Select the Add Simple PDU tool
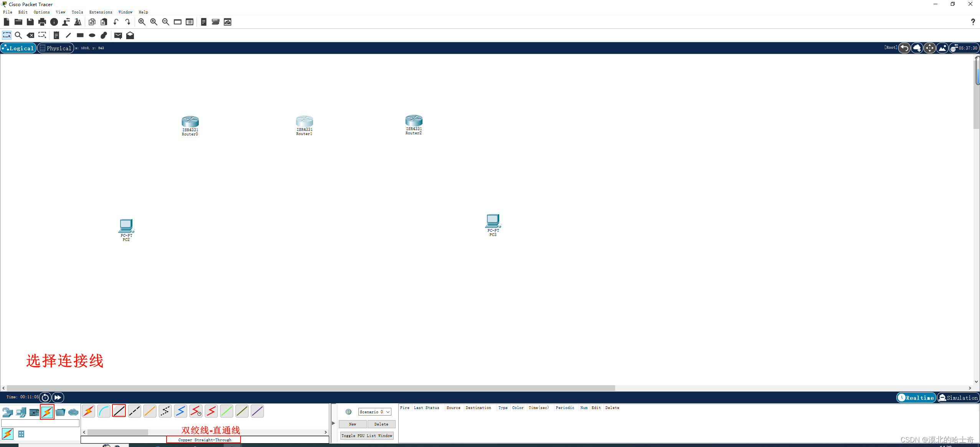 point(118,35)
